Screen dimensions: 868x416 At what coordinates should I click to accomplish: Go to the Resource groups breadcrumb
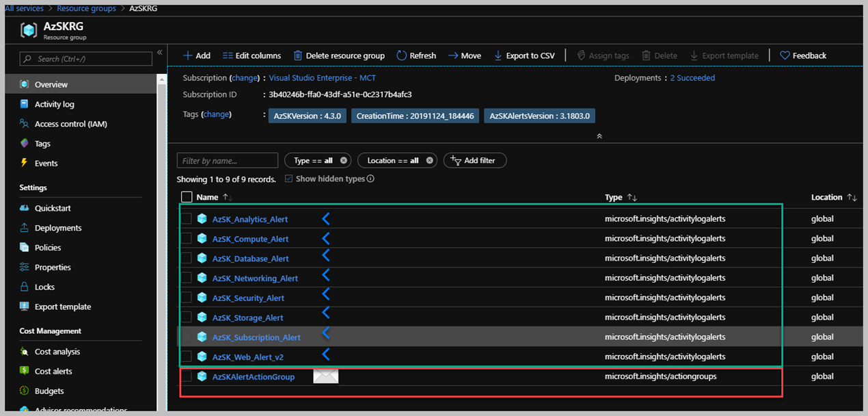click(86, 8)
